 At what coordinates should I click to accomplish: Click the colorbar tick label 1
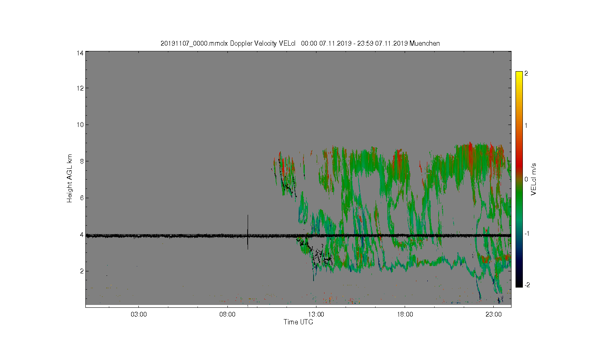[526, 125]
